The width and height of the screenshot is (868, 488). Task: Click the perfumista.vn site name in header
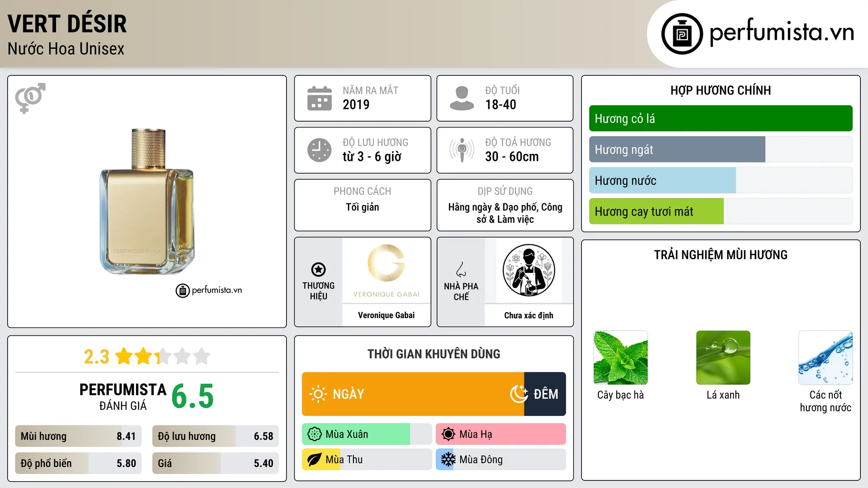click(782, 32)
